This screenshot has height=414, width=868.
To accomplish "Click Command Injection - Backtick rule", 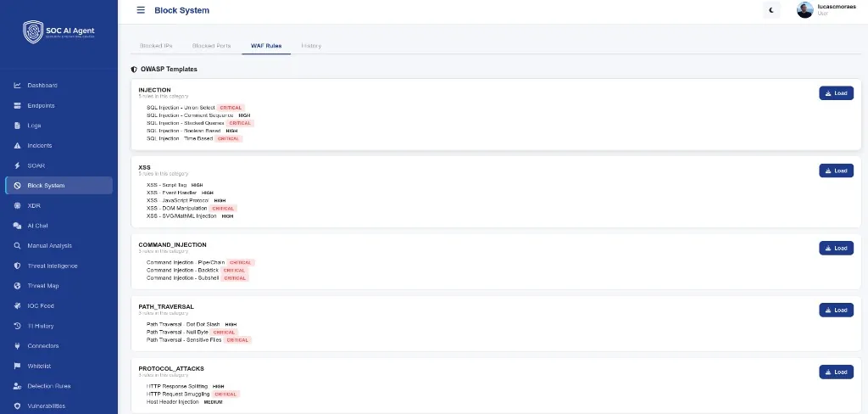I will (182, 270).
